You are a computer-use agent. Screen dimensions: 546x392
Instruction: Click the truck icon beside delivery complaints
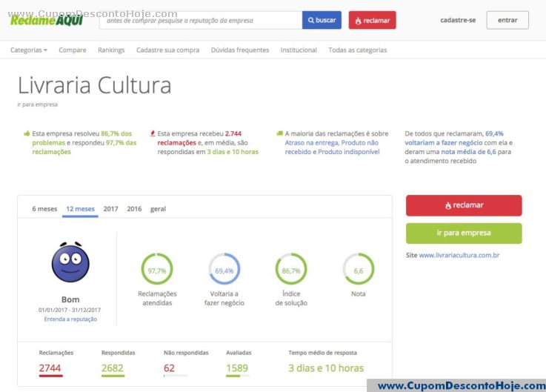point(279,133)
